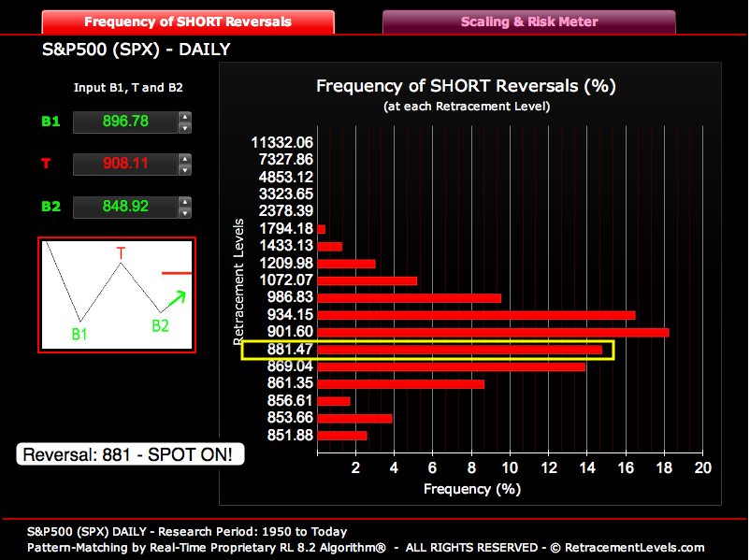Click the B2 value field showing 848.92
The image size is (750, 560).
pyautogui.click(x=124, y=207)
